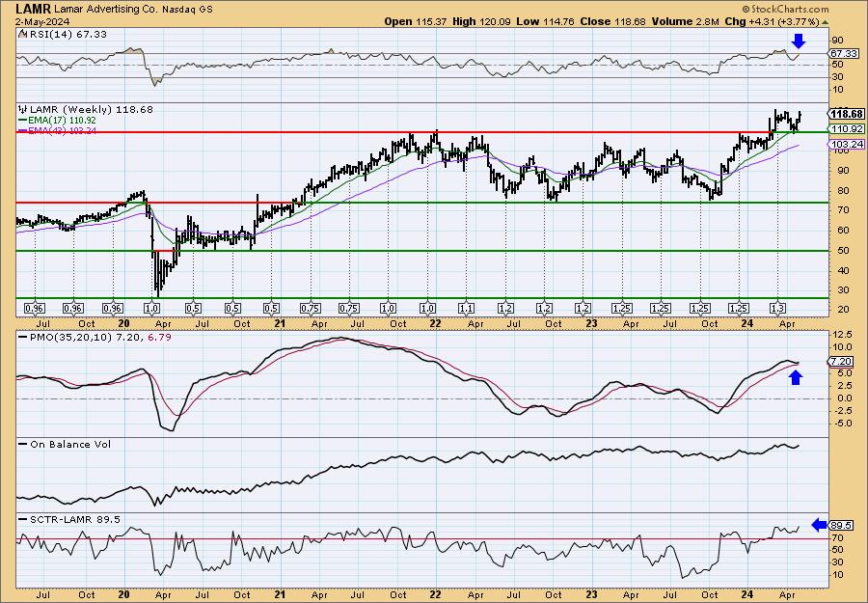868x603 pixels.
Task: Click the EMA(43) 103.24 legend text
Action: pos(62,131)
